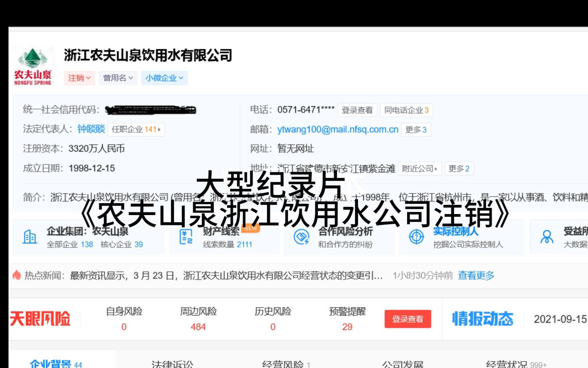Switch to 经营状况 999+ tab
This screenshot has width=588, height=368.
pos(516,364)
